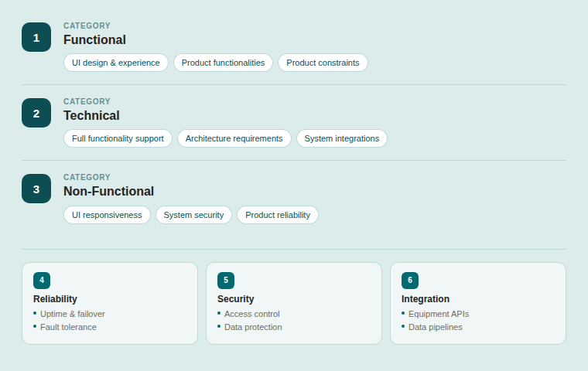
Task: Click the Technical category heading
Action: point(91,115)
